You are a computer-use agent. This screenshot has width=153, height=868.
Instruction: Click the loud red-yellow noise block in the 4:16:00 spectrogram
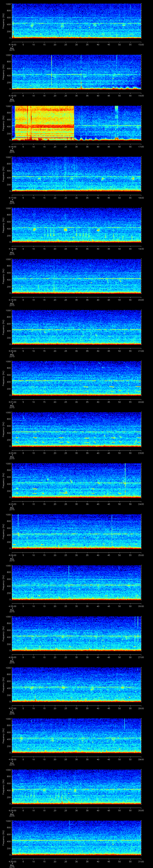pyautogui.click(x=44, y=123)
